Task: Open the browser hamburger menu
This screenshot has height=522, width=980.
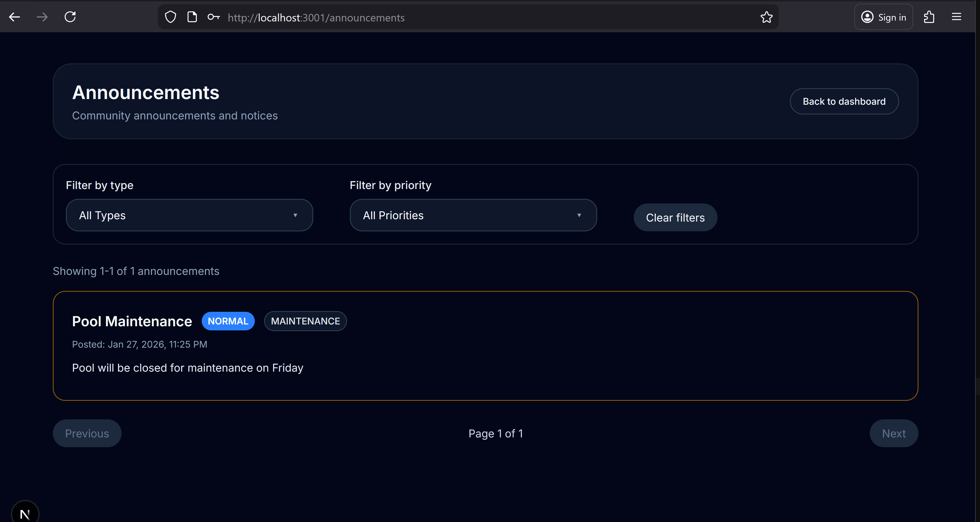Action: coord(956,17)
